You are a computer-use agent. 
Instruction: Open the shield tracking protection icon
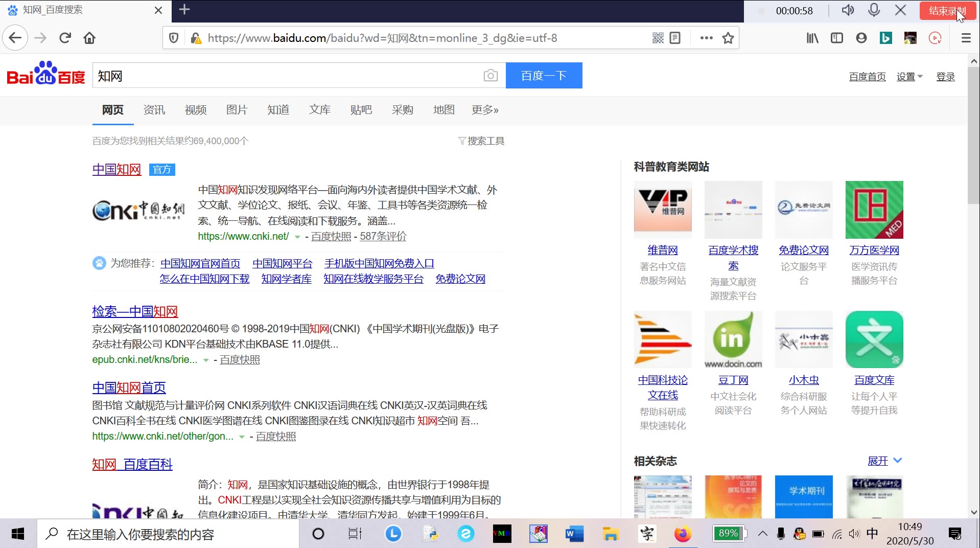pyautogui.click(x=174, y=38)
